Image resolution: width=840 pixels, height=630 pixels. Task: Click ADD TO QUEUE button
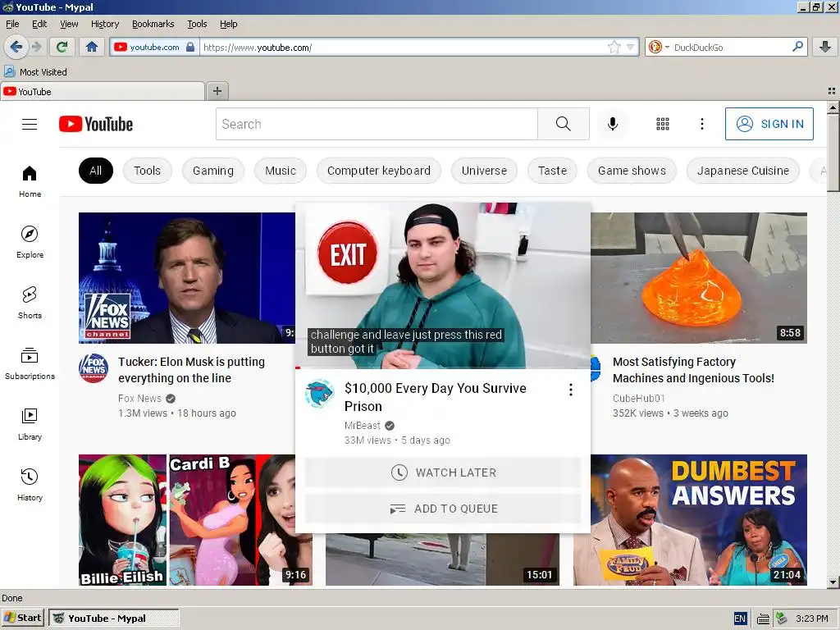(443, 509)
